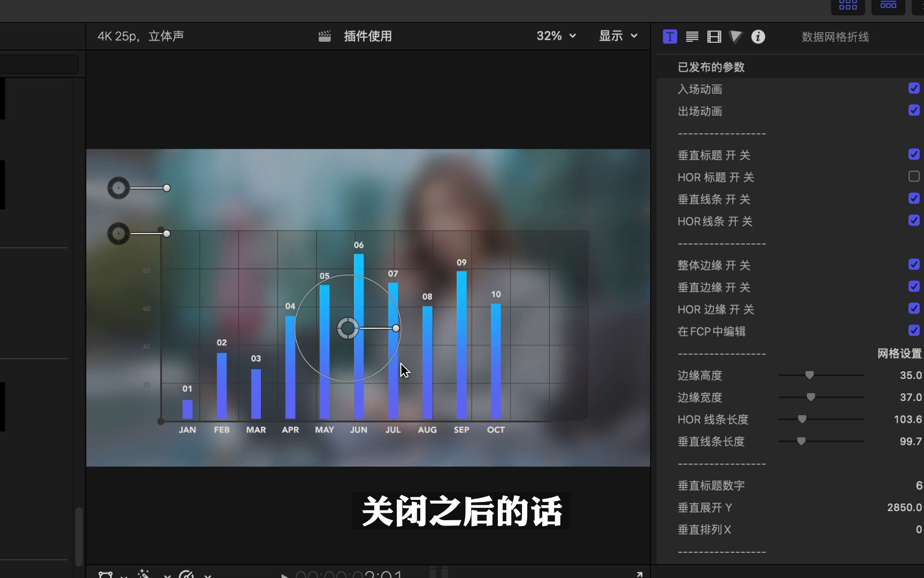Open the 32% zoom dropdown

(556, 36)
